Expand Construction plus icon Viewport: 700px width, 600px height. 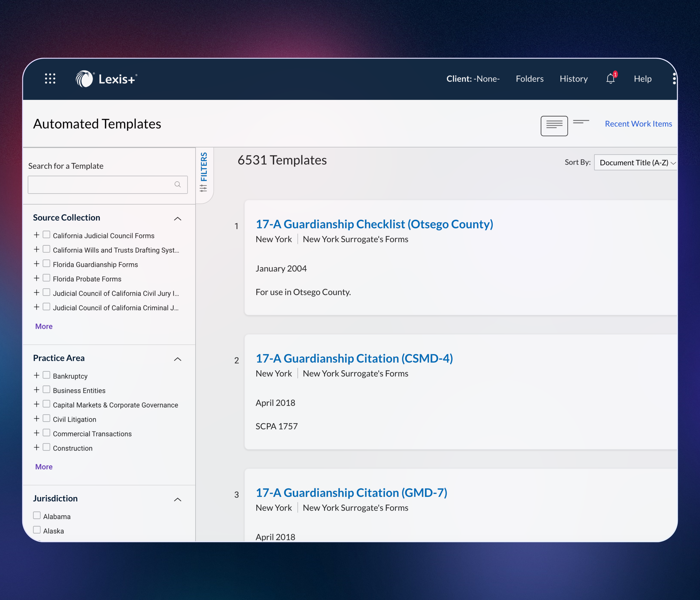(x=36, y=447)
